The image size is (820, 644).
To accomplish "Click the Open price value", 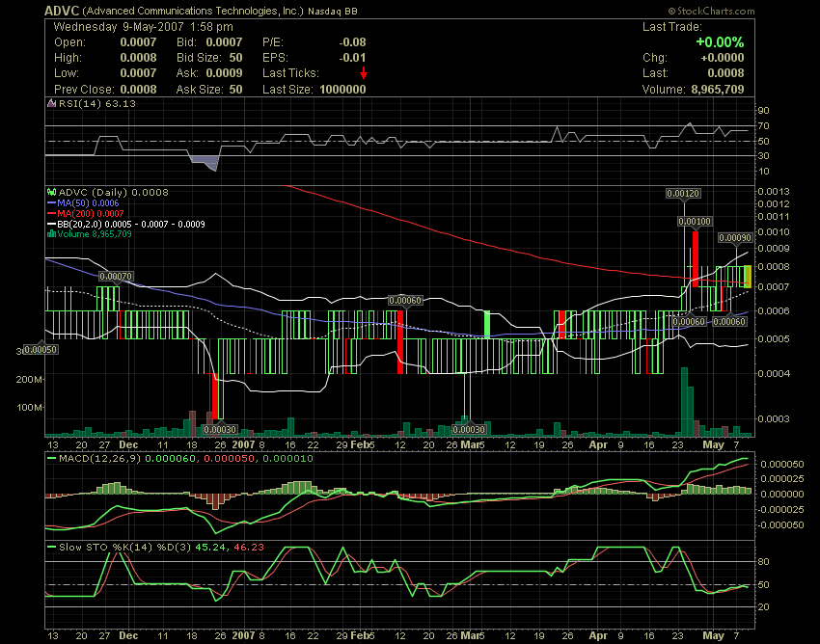I will point(138,42).
